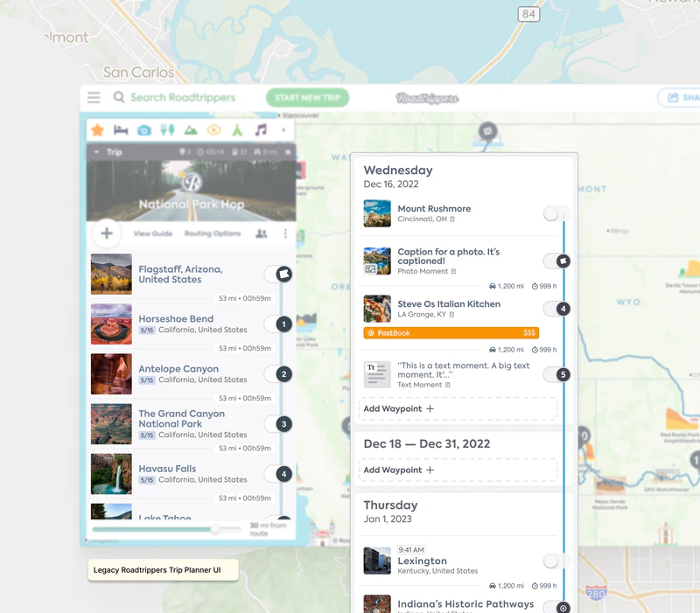
Task: Toggle the Lexington waypoint switch
Action: coord(556,561)
